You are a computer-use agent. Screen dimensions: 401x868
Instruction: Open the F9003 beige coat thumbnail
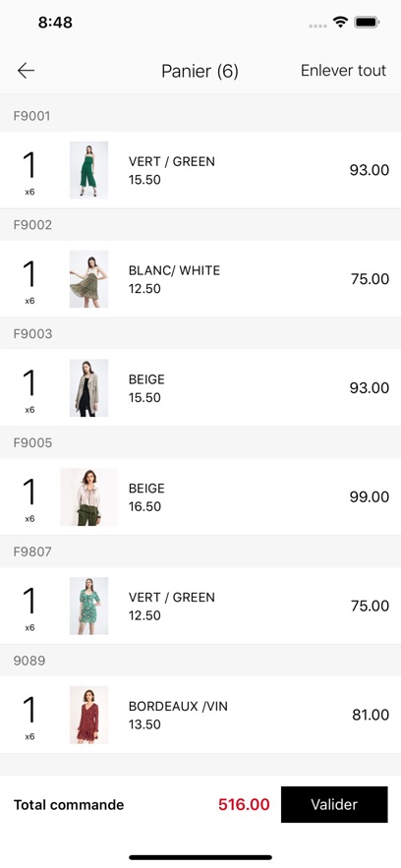88,388
